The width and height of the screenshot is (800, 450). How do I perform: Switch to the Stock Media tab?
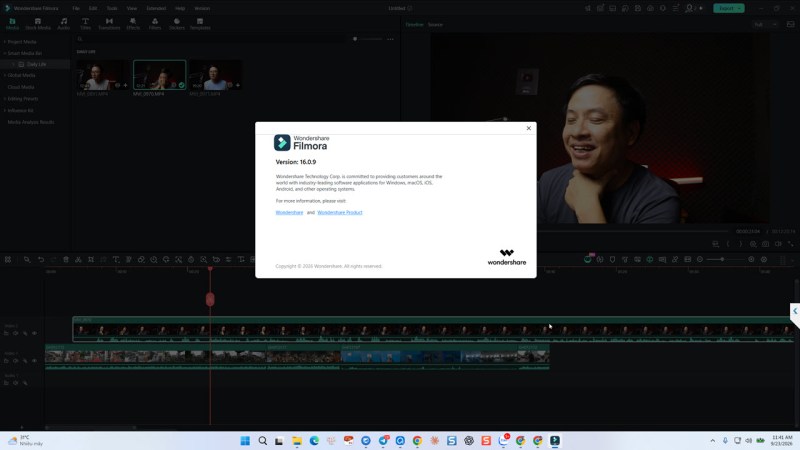(38, 24)
